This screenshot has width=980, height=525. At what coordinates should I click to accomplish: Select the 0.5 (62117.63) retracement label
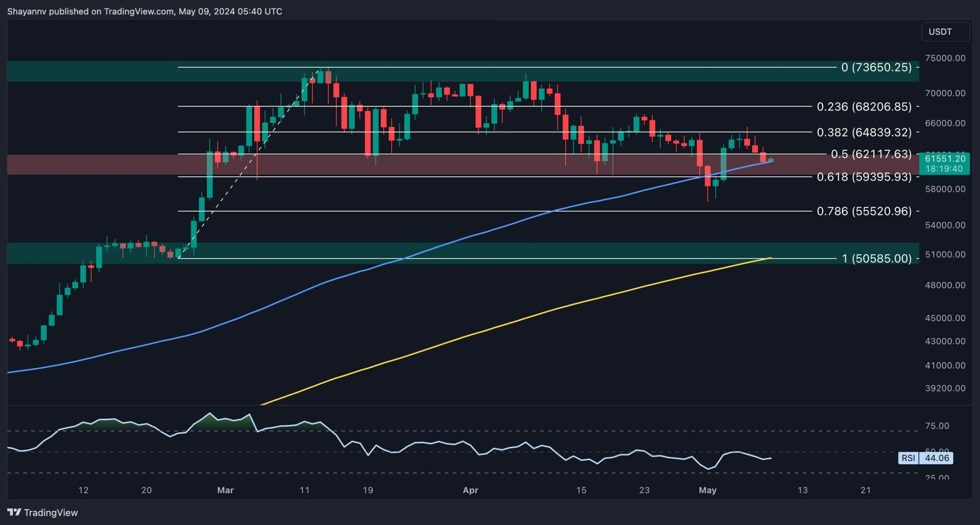pyautogui.click(x=869, y=155)
